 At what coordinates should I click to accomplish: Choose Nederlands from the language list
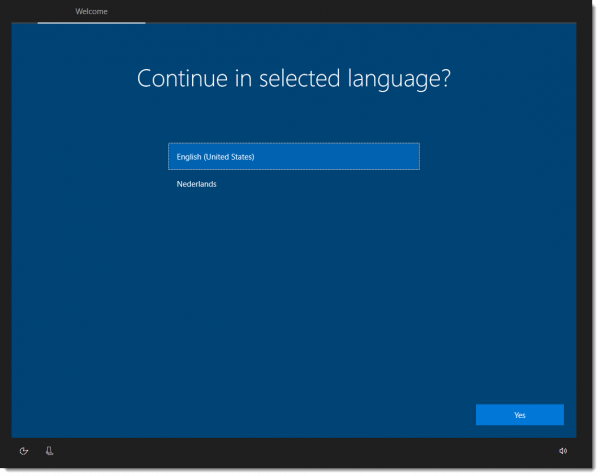(293, 184)
